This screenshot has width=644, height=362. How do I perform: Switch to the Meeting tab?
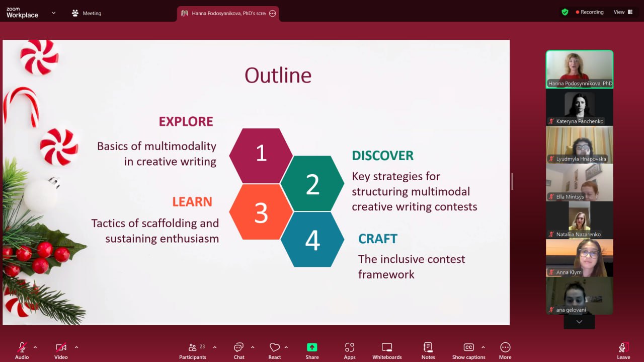click(87, 13)
